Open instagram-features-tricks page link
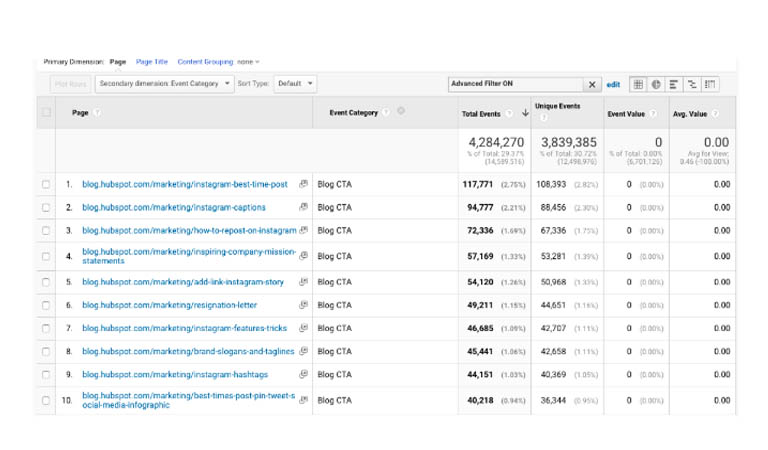This screenshot has width=768, height=450. [184, 328]
